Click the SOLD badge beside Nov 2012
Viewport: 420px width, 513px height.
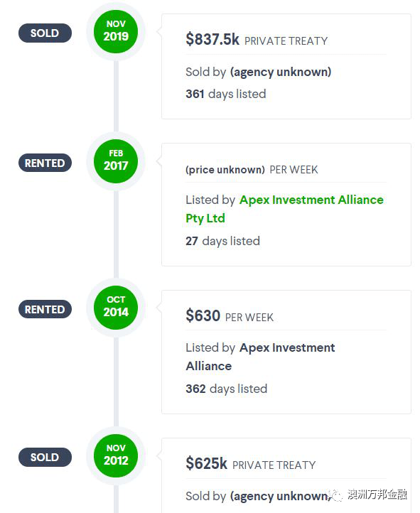45,457
